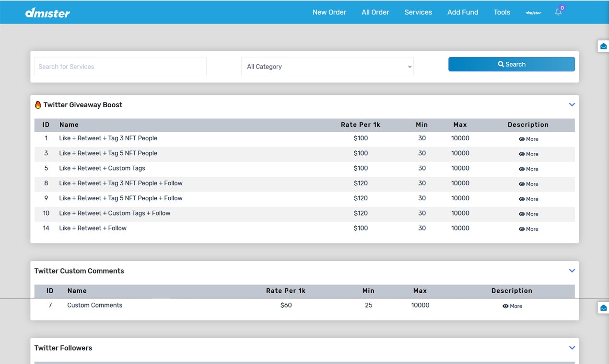The image size is (609, 364).
Task: Click the Min value 25 for Custom Comments
Action: pyautogui.click(x=368, y=305)
